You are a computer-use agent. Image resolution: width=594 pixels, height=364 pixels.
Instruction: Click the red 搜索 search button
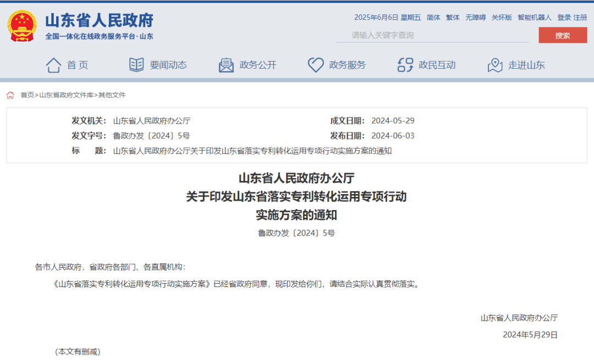[562, 35]
